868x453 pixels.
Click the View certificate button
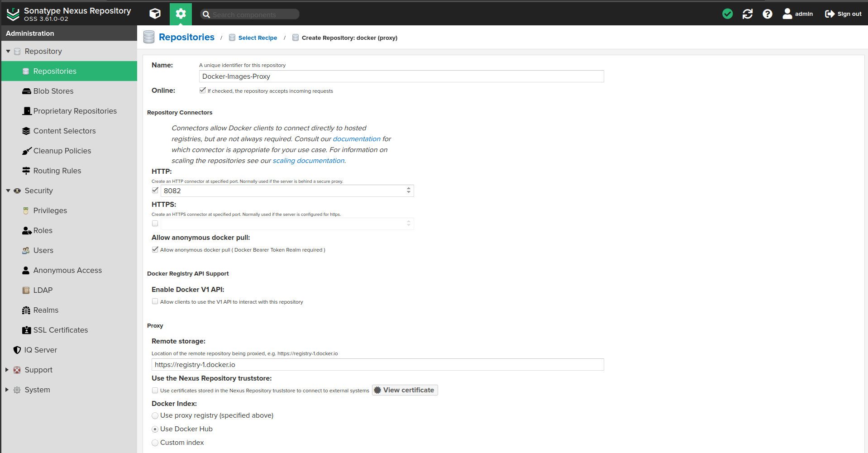(x=405, y=390)
